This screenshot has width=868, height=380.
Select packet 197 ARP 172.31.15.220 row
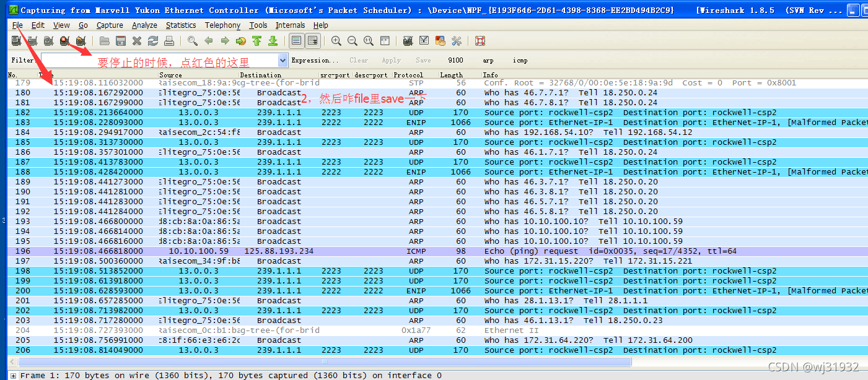point(437,261)
